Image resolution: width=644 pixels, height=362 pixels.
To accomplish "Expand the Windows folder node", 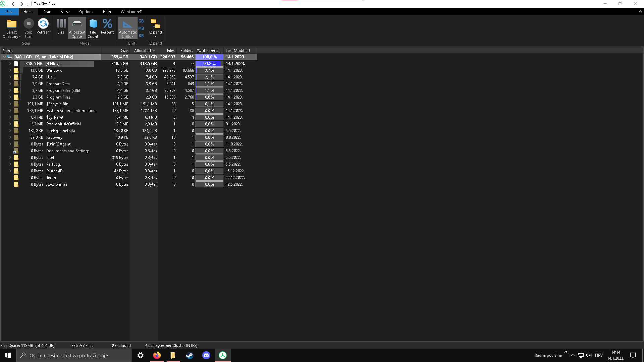I will tap(10, 70).
